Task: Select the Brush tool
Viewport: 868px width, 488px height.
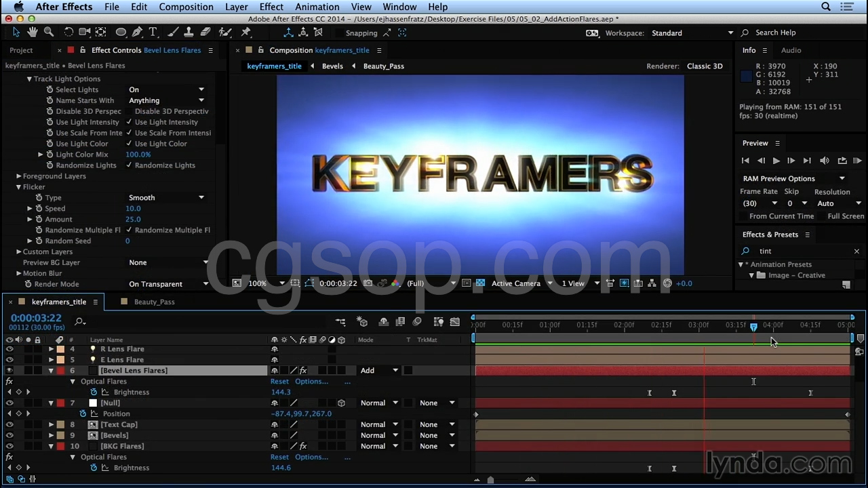Action: (173, 33)
